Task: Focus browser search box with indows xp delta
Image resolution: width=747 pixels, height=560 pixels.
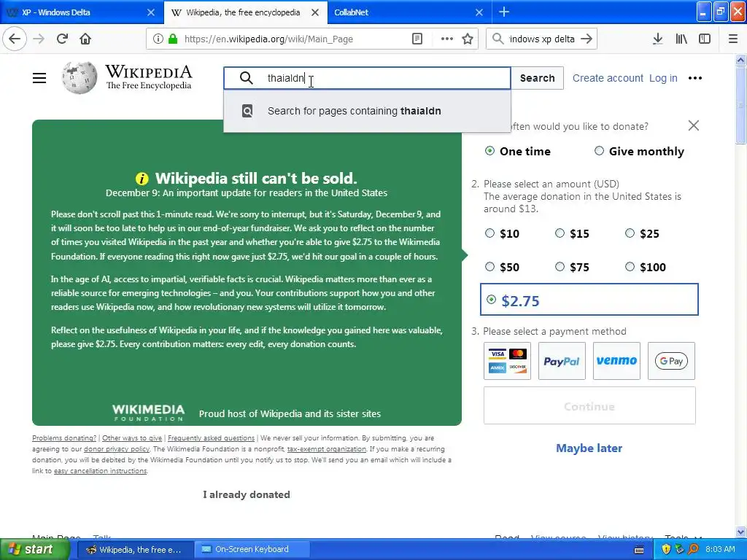Action: (x=541, y=39)
